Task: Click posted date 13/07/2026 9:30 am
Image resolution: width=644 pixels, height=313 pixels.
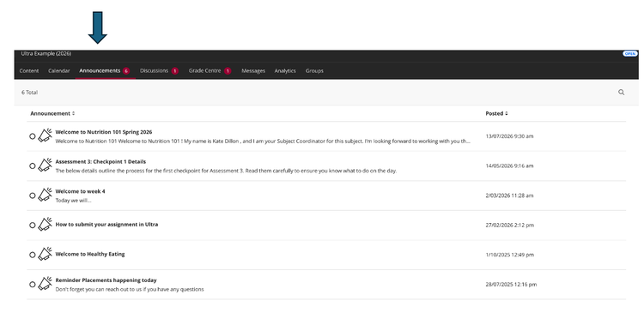Action: point(509,136)
